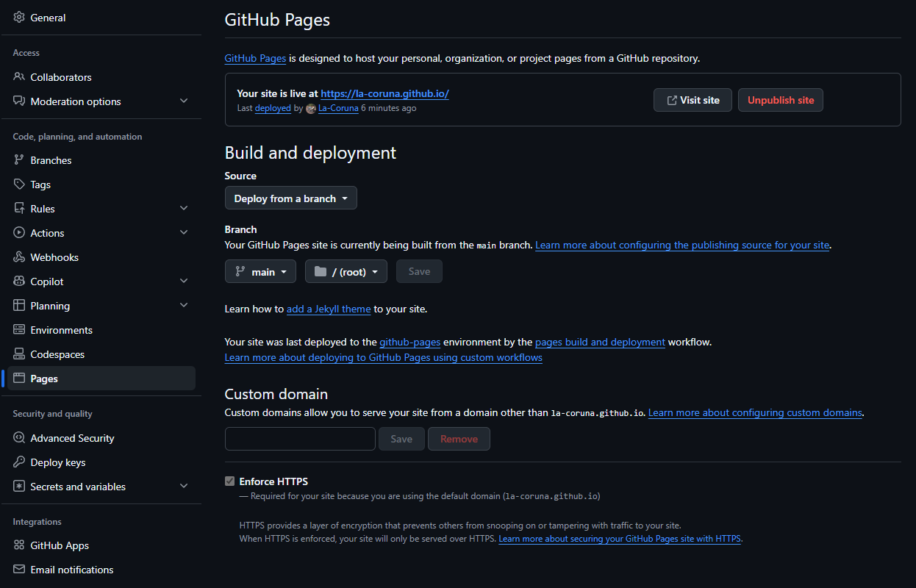The height and width of the screenshot is (588, 916).
Task: Click the custom domain text field
Action: 300,439
